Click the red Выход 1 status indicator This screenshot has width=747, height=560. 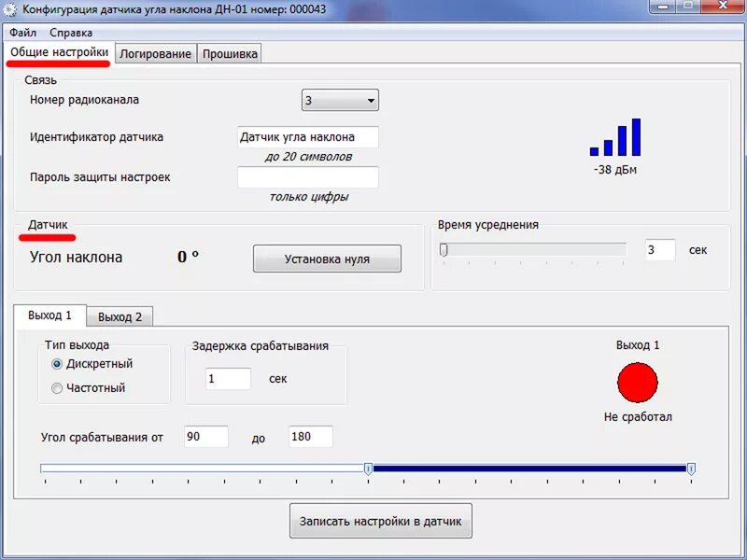click(x=638, y=383)
